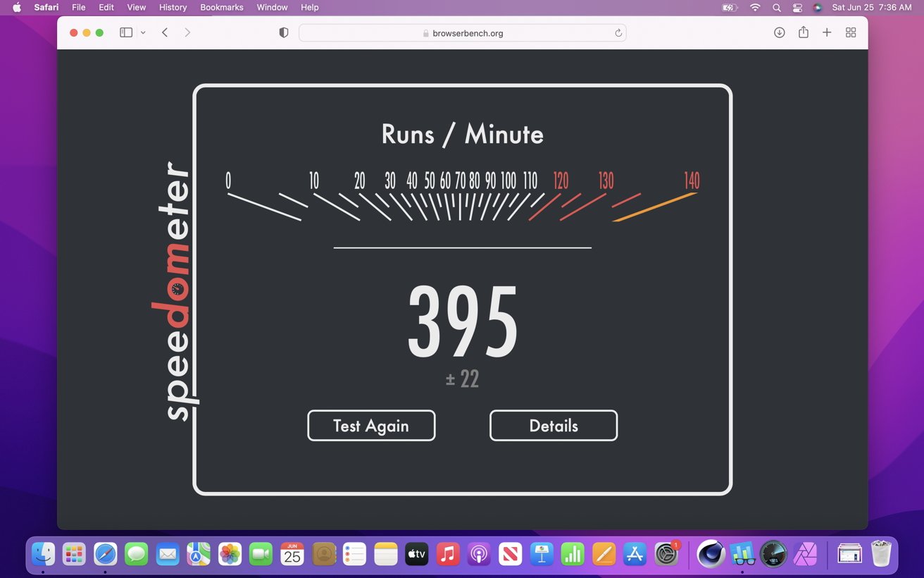Screen dimensions: 924x578
Task: Open FaceTime from the Dock
Action: tap(261, 554)
